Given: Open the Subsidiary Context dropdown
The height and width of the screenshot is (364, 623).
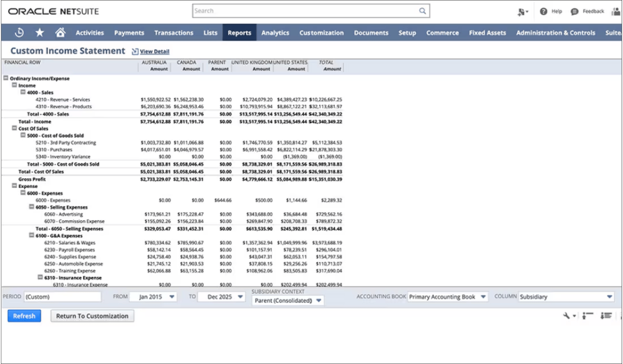Looking at the screenshot, I should tap(318, 300).
